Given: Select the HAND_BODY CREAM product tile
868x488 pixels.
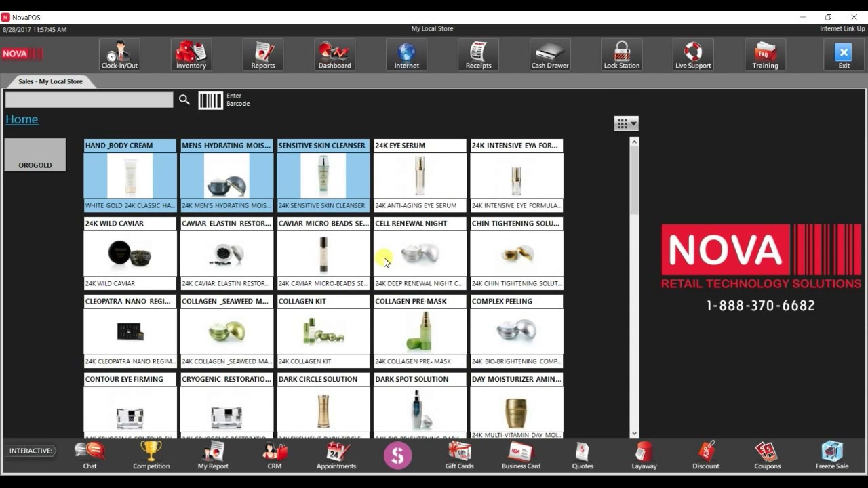Looking at the screenshot, I should tap(130, 176).
